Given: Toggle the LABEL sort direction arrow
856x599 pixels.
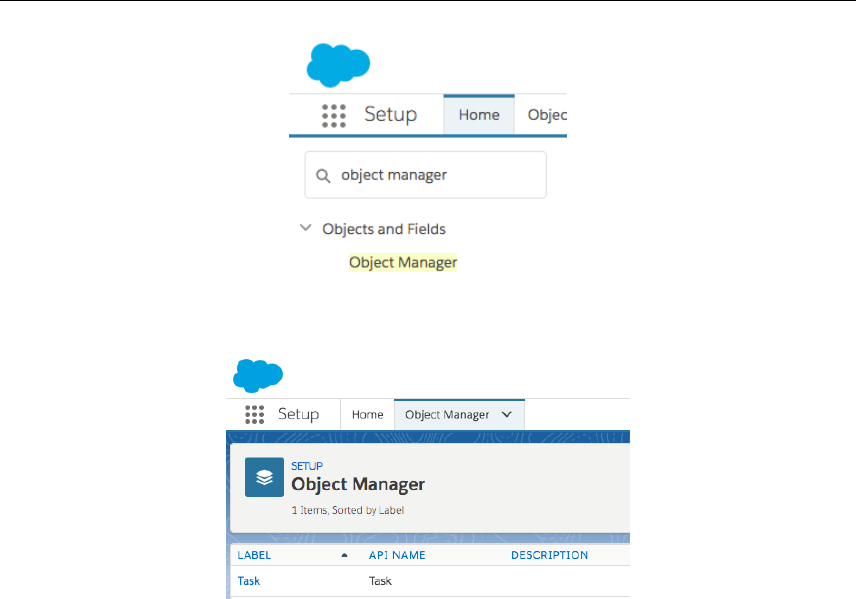Looking at the screenshot, I should [344, 555].
